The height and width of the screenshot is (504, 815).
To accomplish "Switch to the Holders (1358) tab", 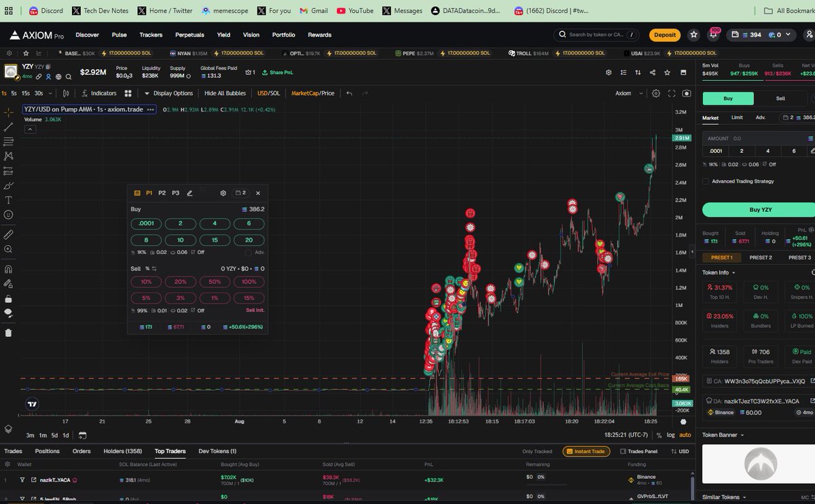I will click(x=122, y=451).
